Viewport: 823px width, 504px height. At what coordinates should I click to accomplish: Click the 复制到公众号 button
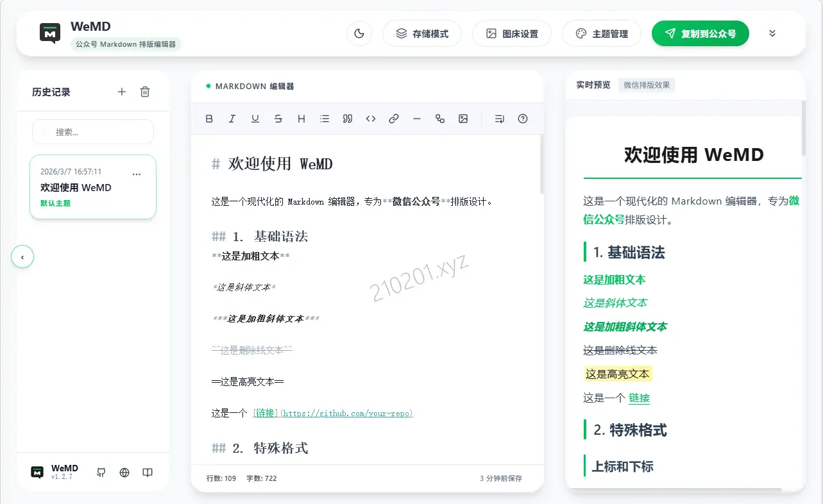[x=700, y=33]
